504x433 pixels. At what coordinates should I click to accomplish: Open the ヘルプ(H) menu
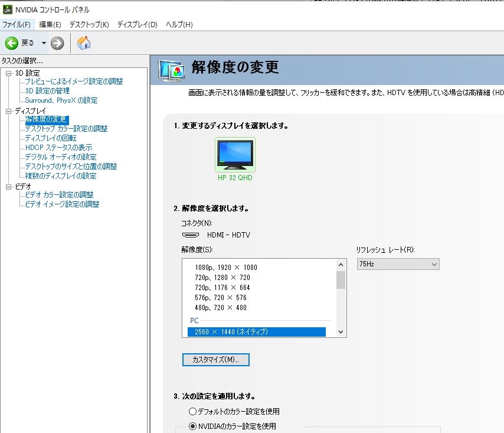(x=179, y=24)
